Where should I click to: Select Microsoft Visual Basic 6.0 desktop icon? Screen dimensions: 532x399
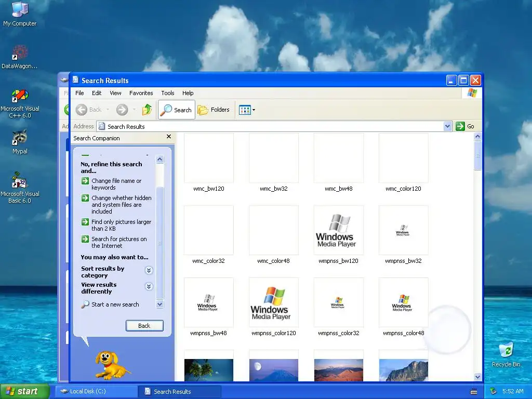point(20,188)
